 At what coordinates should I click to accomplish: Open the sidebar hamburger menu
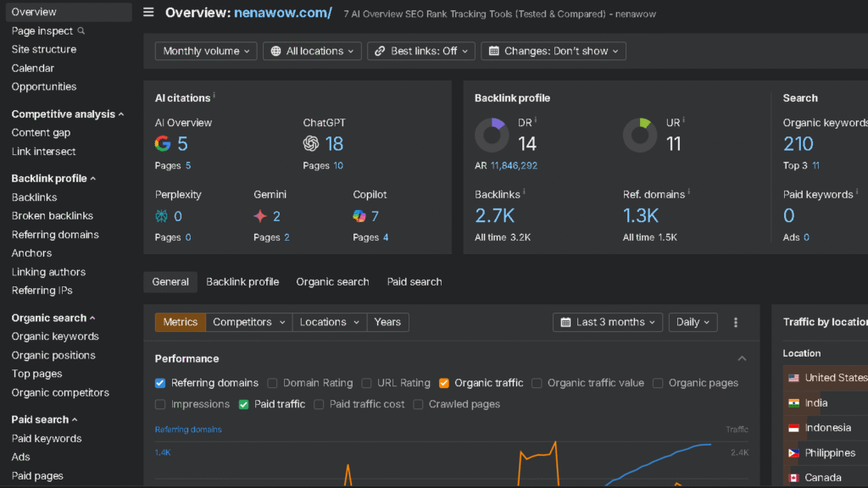[148, 12]
